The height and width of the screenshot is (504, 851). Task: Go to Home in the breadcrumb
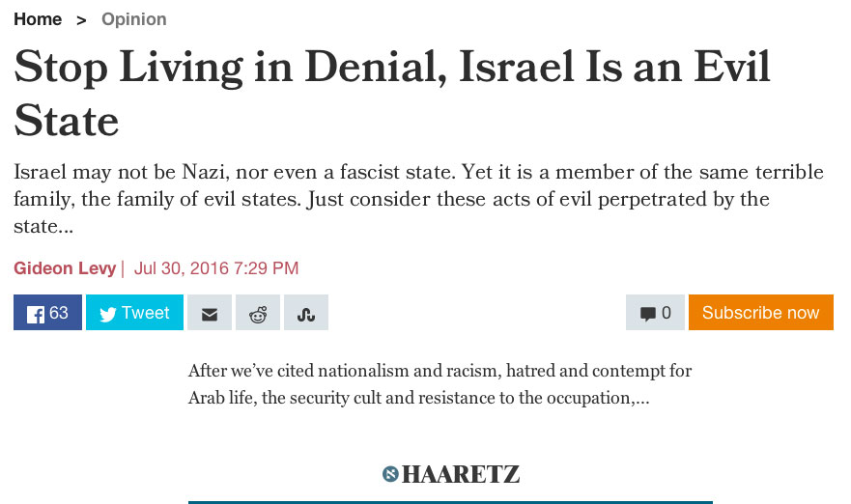pyautogui.click(x=38, y=19)
